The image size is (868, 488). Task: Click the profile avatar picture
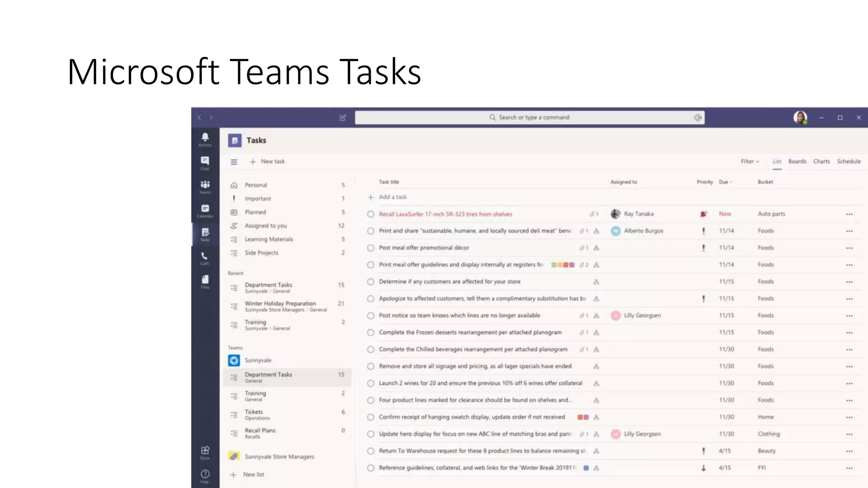coord(800,117)
